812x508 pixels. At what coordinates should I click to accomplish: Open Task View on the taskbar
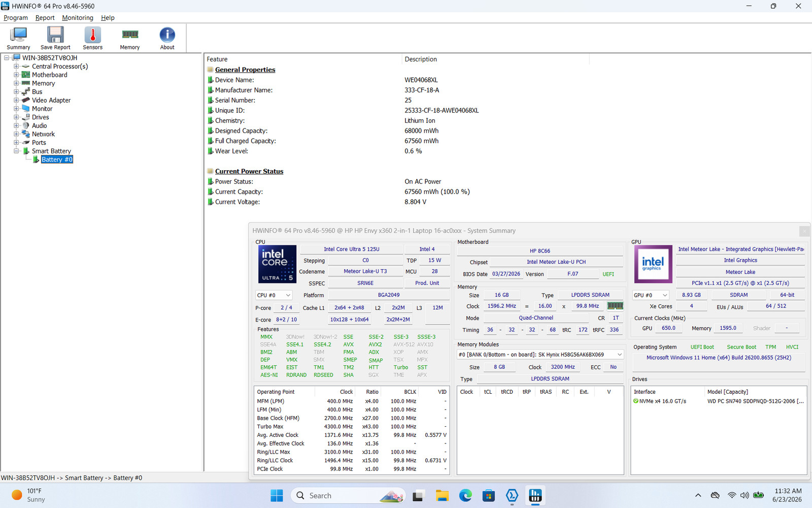click(418, 495)
